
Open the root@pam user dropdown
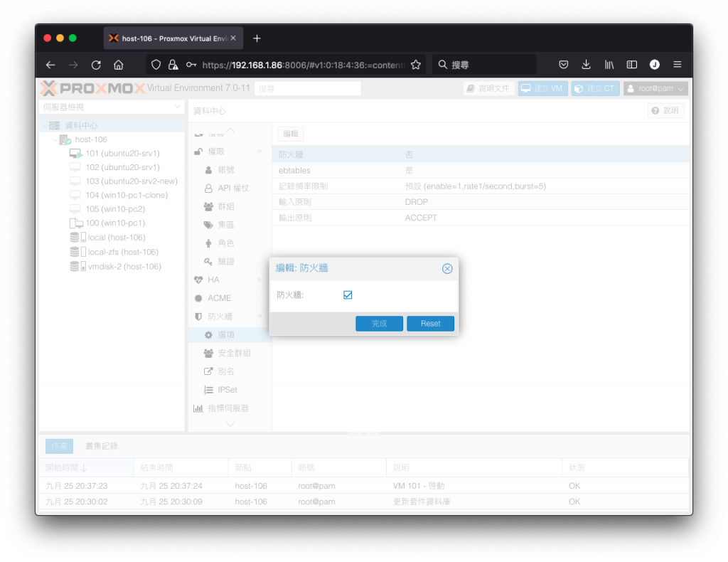coord(655,88)
